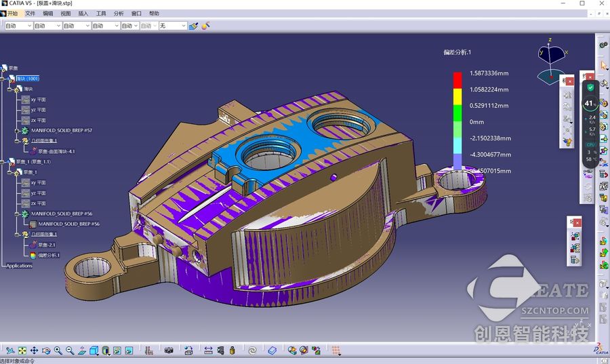Viewport: 610px width, 364px height.
Task: Click the grey spiral update icon
Action: (x=252, y=350)
